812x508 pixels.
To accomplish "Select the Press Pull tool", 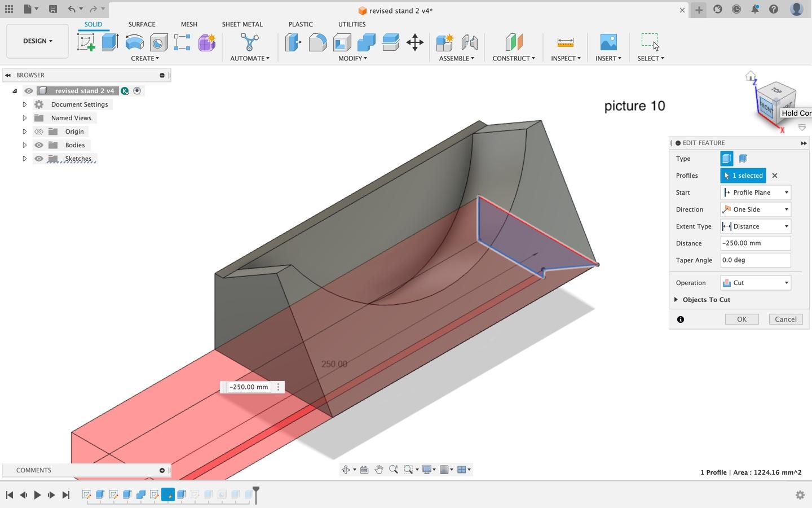I will (293, 42).
